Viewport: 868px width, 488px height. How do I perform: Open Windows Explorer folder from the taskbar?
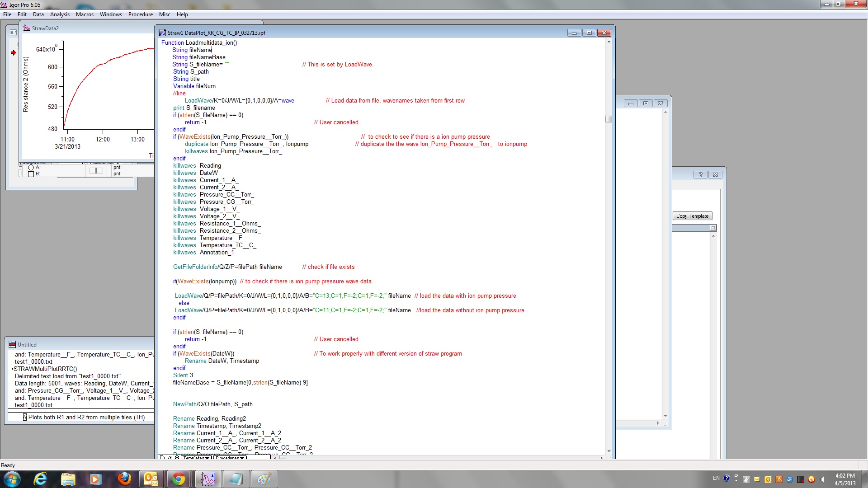68,479
